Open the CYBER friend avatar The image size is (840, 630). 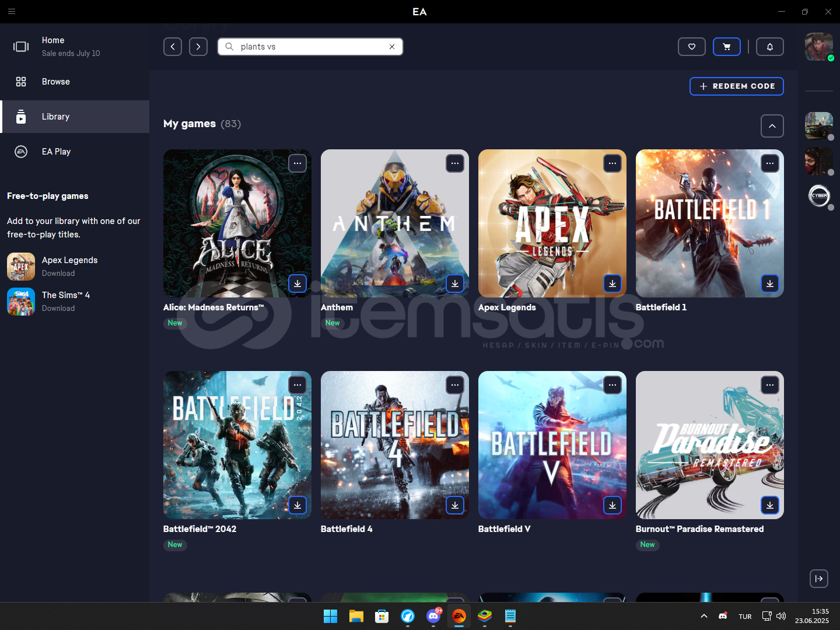click(x=819, y=195)
